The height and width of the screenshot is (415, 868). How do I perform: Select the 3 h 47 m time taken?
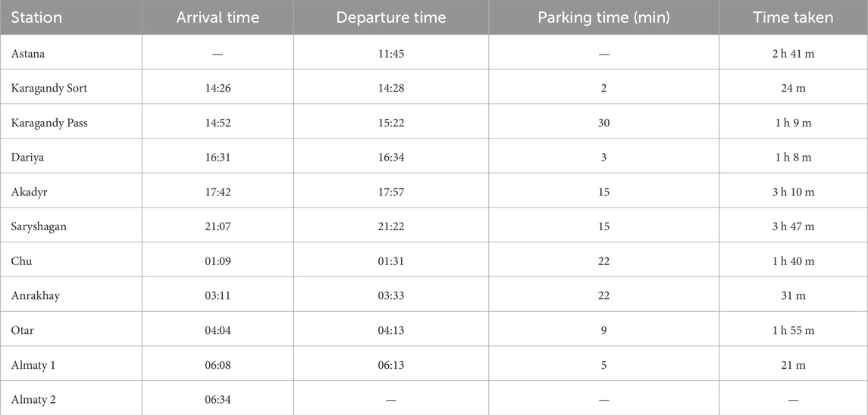793,226
